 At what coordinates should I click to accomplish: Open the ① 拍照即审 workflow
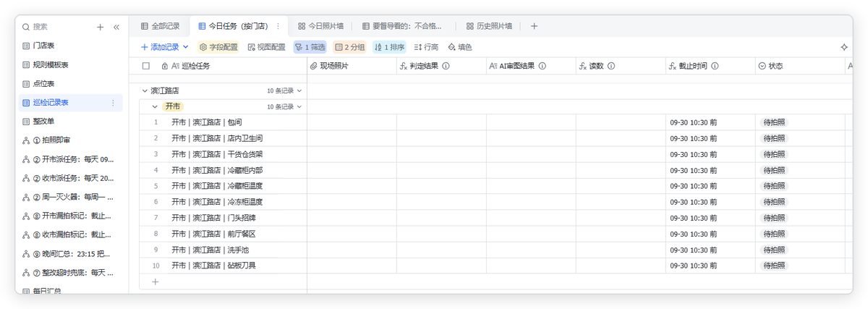(69, 140)
